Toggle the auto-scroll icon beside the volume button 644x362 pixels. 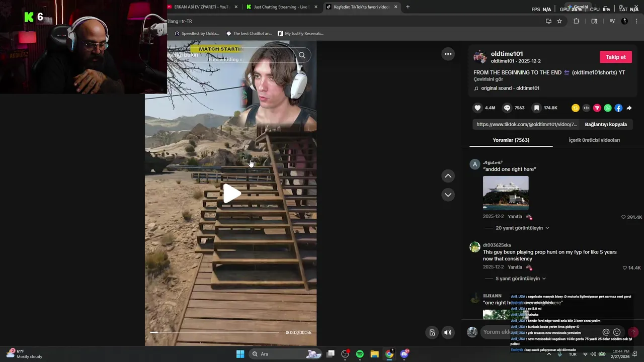[432, 332]
